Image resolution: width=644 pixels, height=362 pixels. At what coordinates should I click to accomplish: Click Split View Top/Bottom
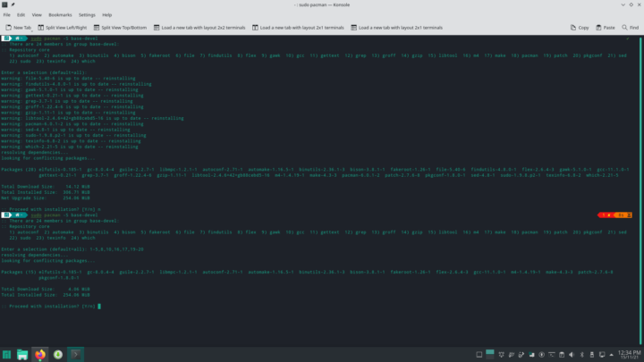[x=120, y=28]
